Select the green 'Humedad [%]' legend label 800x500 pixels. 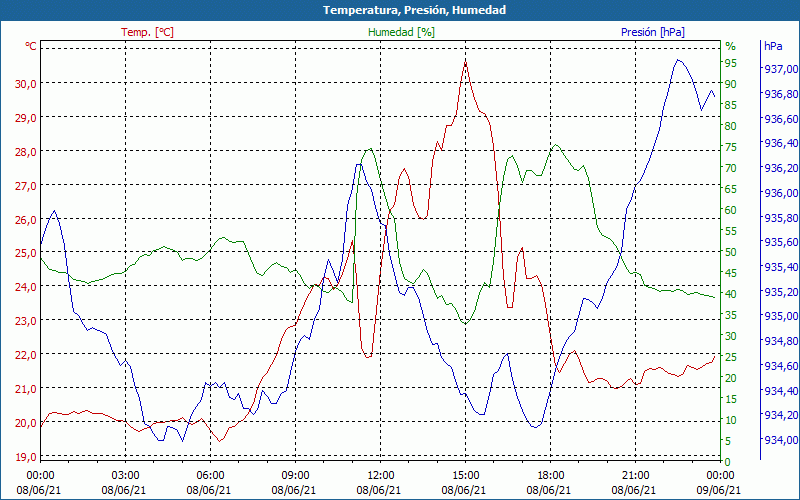click(402, 32)
